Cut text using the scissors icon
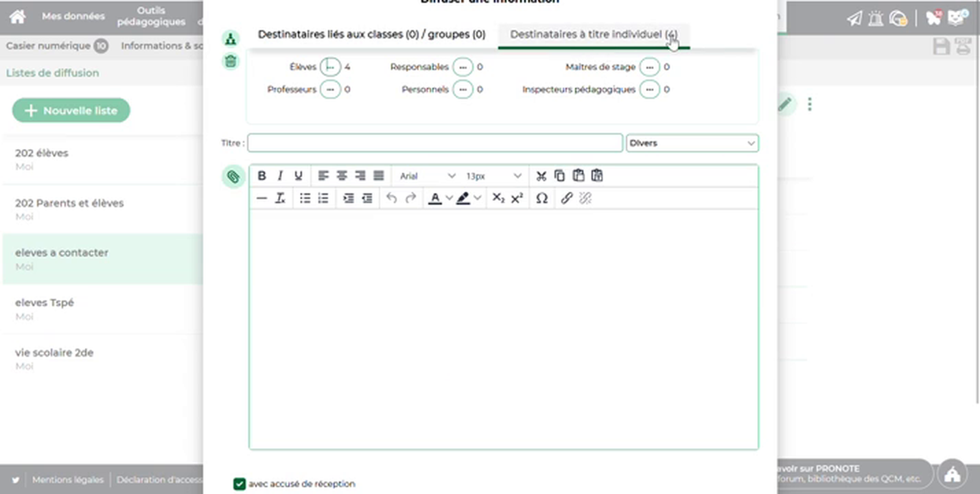The height and width of the screenshot is (494, 980). point(541,176)
